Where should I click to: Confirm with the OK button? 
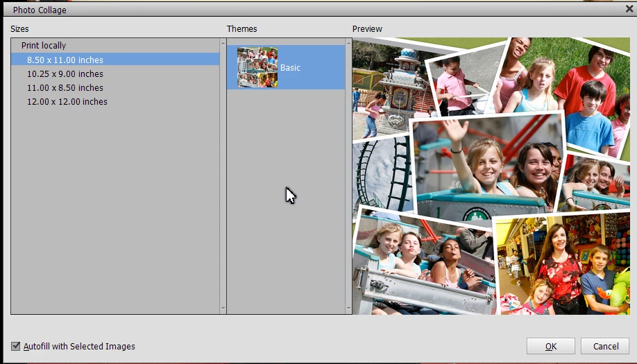click(551, 346)
